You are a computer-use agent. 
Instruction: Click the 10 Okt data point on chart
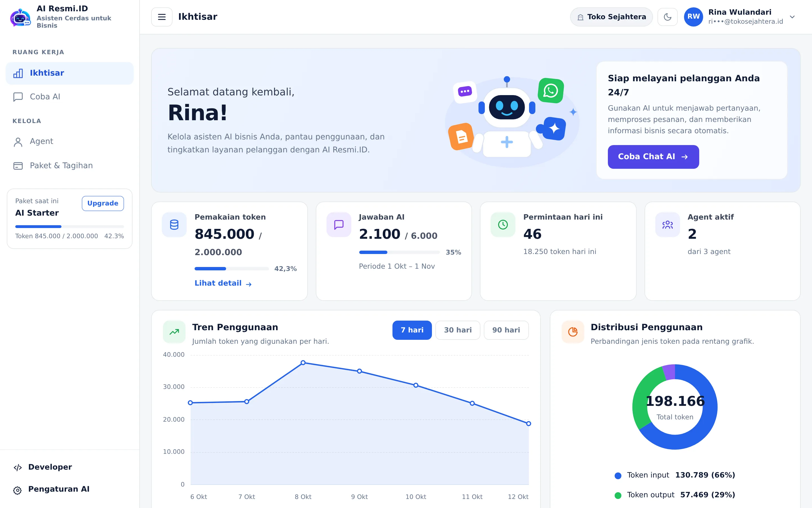(x=416, y=385)
